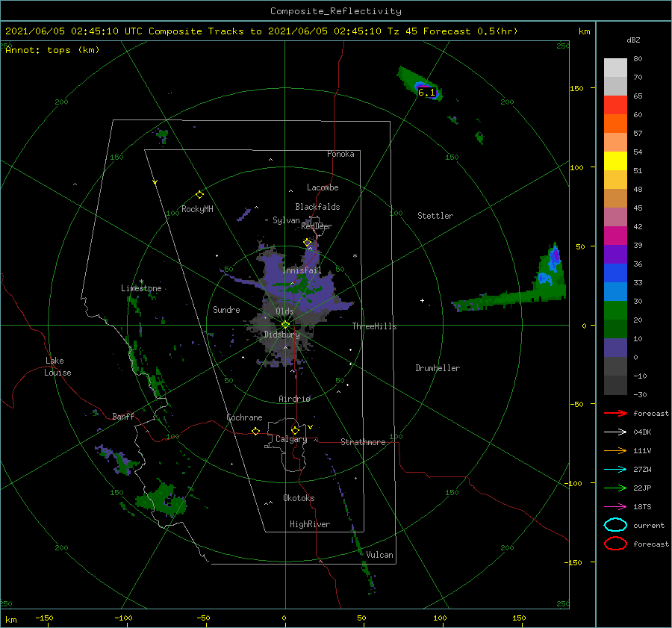Click the RockyMH map label
This screenshot has height=628, width=672.
point(197,209)
